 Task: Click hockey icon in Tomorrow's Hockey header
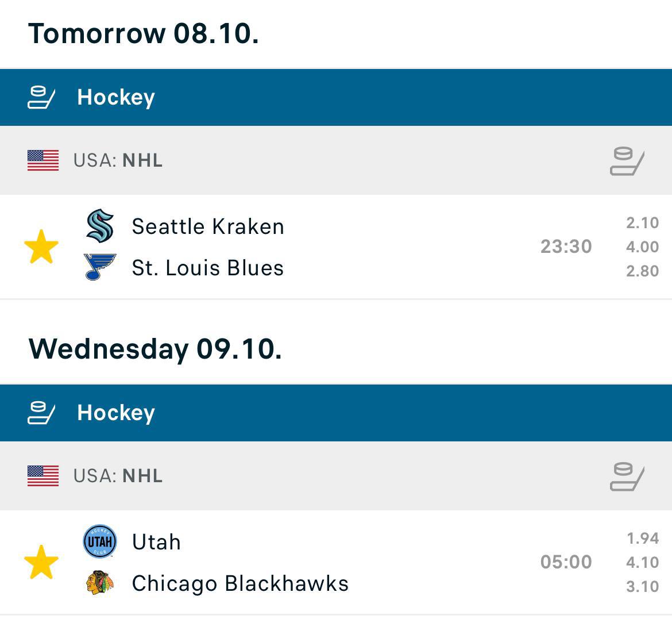click(41, 97)
